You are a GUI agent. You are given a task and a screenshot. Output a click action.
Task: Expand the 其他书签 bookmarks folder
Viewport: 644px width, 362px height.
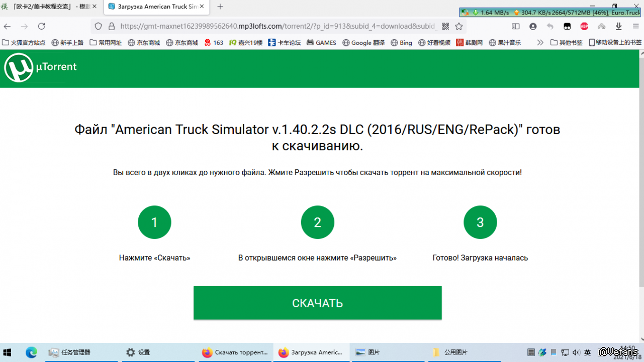(567, 43)
